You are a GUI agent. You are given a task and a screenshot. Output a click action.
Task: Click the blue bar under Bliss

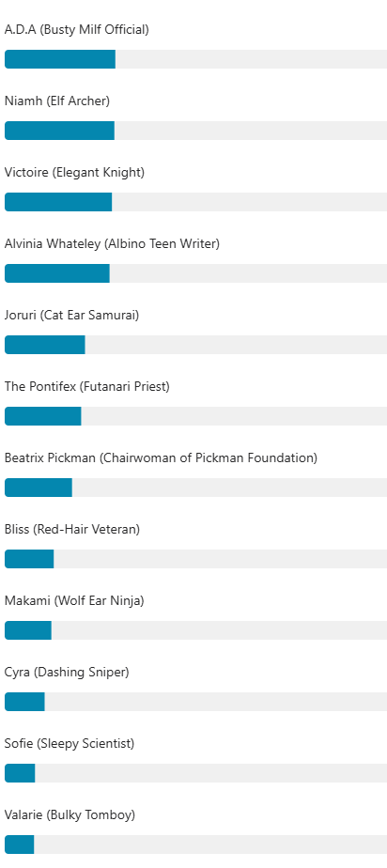coord(29,559)
